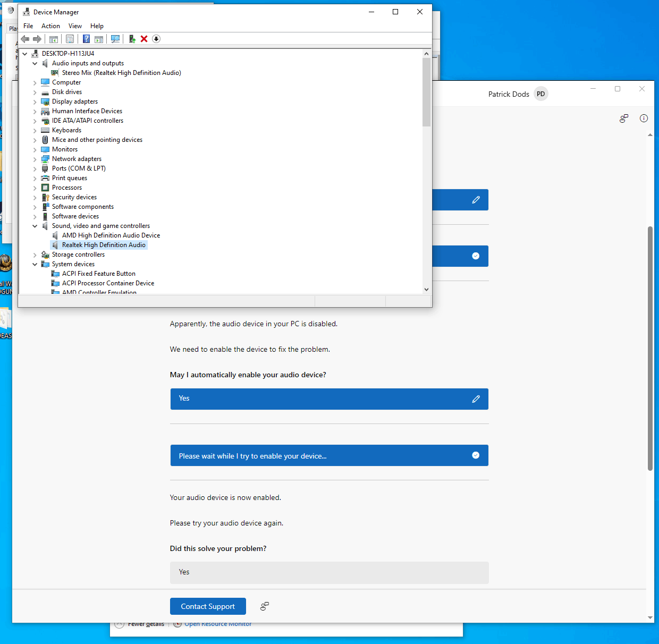Click the red X Uninstall device icon
The width and height of the screenshot is (659, 644).
144,39
